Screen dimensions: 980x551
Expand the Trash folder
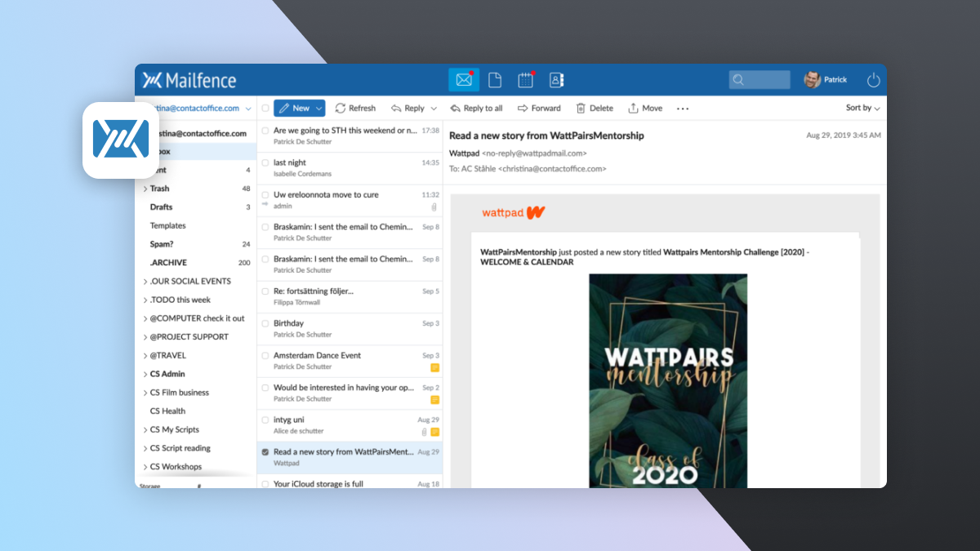145,189
